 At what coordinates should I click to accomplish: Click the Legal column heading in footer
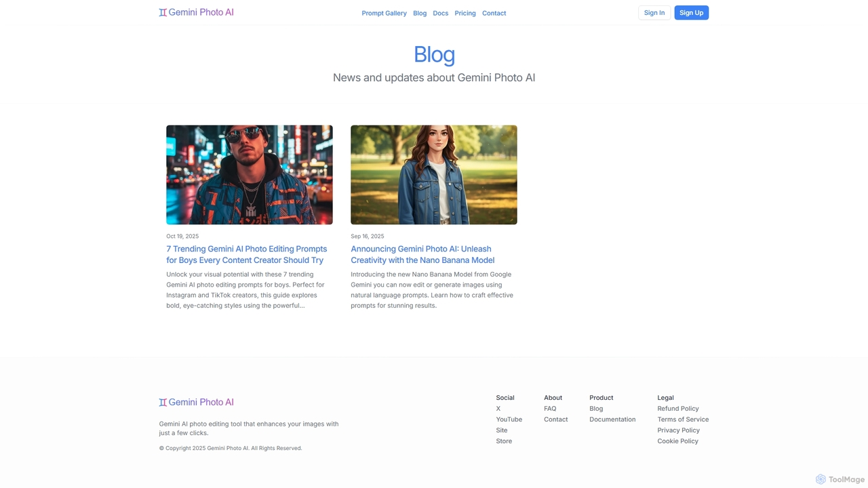pos(666,398)
